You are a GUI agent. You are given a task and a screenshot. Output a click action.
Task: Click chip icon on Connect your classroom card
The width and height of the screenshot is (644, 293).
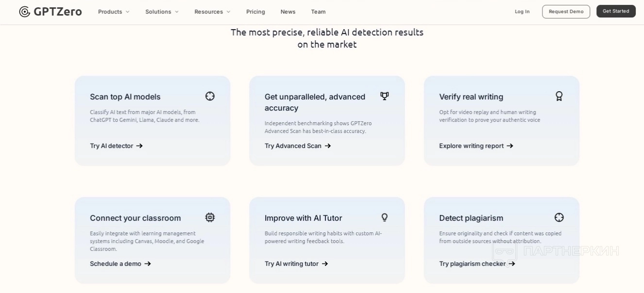point(210,217)
